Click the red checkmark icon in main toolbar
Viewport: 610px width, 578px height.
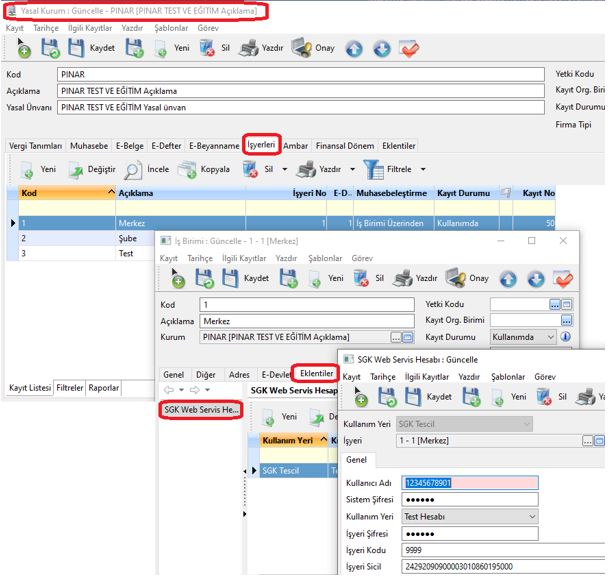[x=408, y=48]
